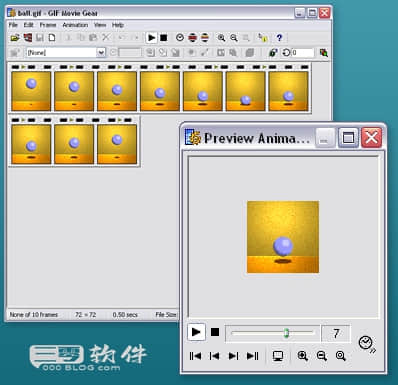
Task: Zoom out from the main toolbar
Action: pos(234,38)
